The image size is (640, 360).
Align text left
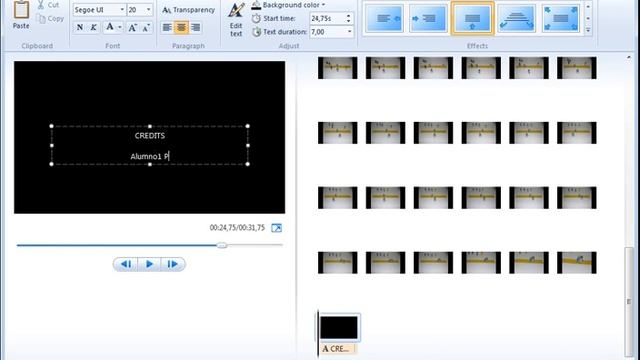(x=167, y=27)
